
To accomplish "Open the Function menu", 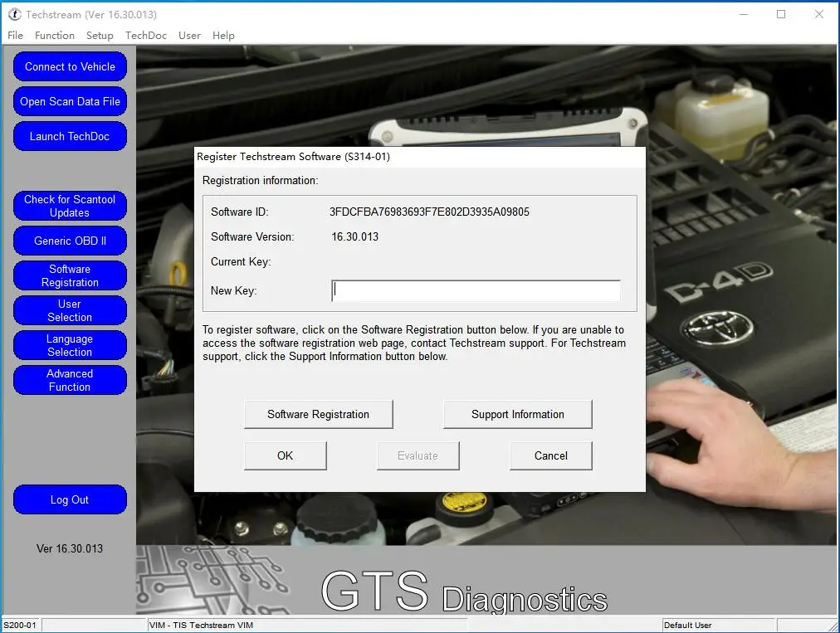I will point(55,36).
